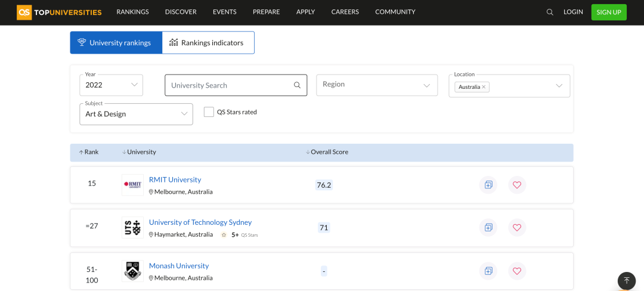
Task: Switch to University rankings tab
Action: pos(116,43)
